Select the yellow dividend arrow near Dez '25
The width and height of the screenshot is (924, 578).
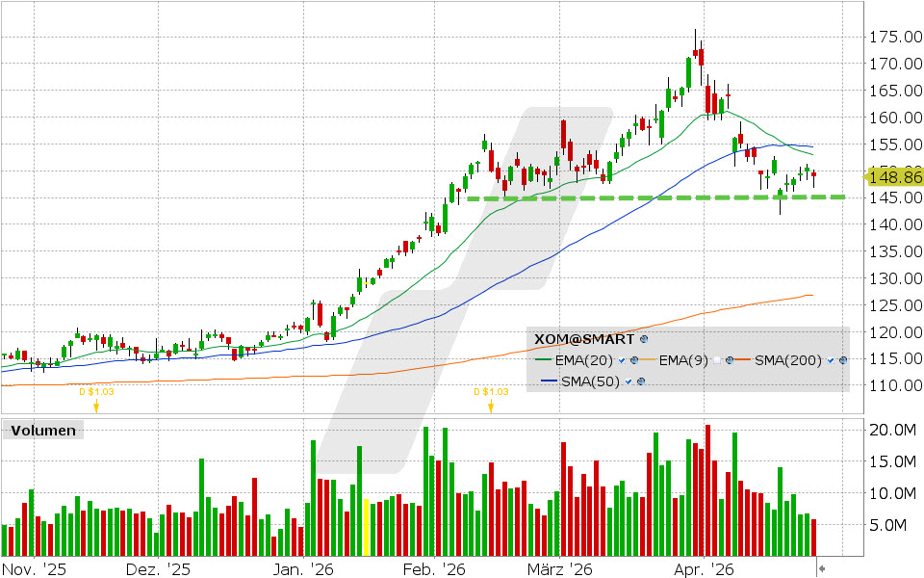(94, 407)
